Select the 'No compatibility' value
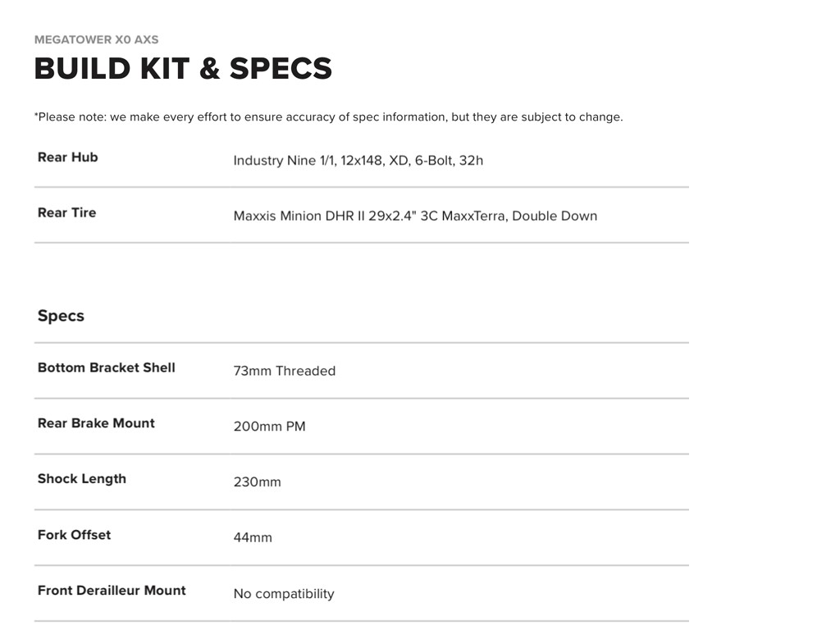840x630 pixels. [283, 594]
